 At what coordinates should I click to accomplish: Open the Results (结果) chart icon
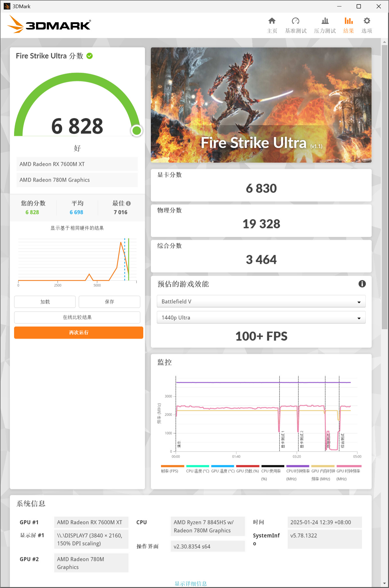click(348, 21)
